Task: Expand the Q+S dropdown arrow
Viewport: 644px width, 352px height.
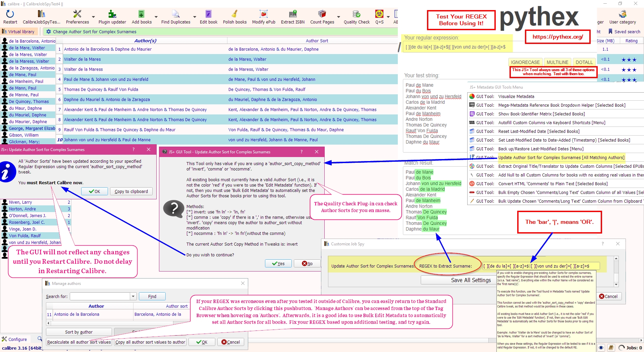Action: pos(388,17)
